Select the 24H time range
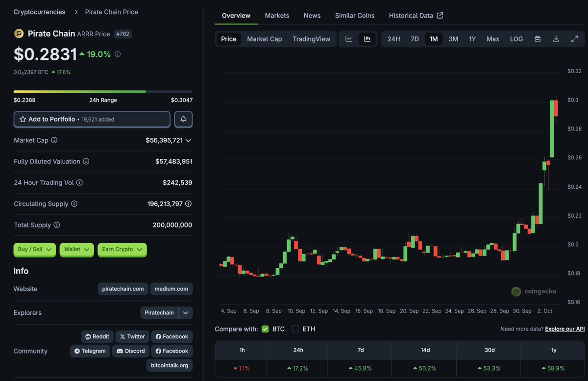 [394, 39]
